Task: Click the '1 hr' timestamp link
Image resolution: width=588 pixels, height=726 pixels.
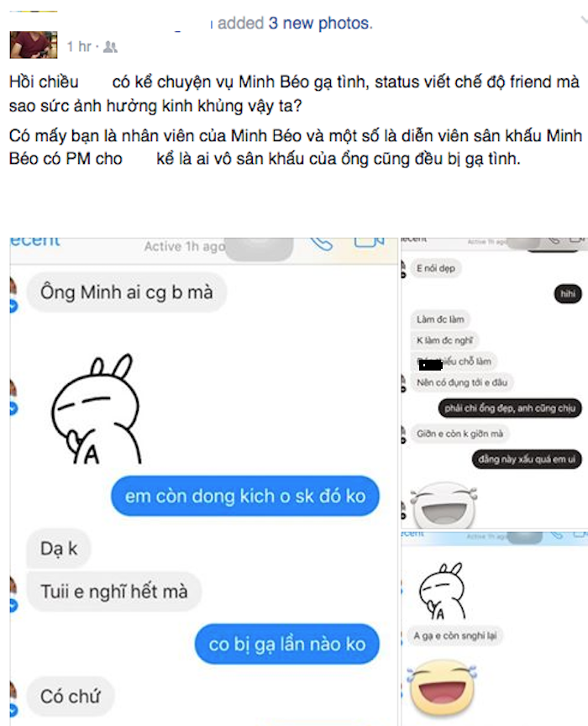Action: tap(79, 46)
